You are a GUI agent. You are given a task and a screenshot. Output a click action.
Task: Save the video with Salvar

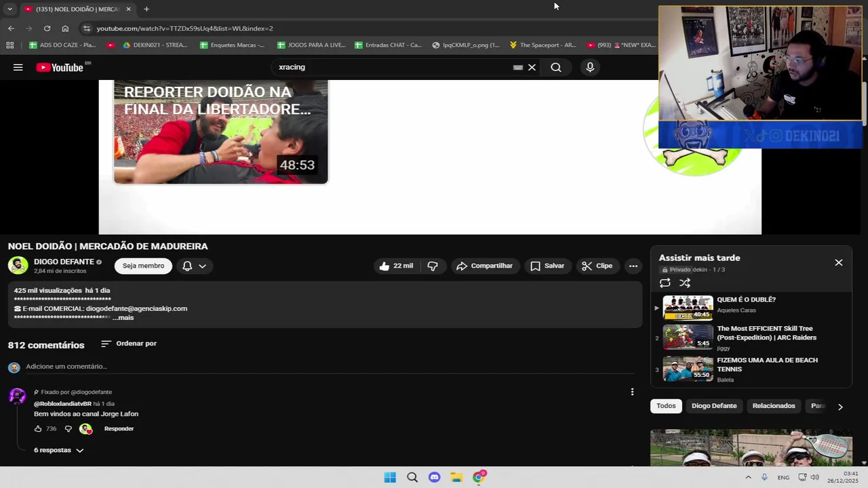pos(547,266)
